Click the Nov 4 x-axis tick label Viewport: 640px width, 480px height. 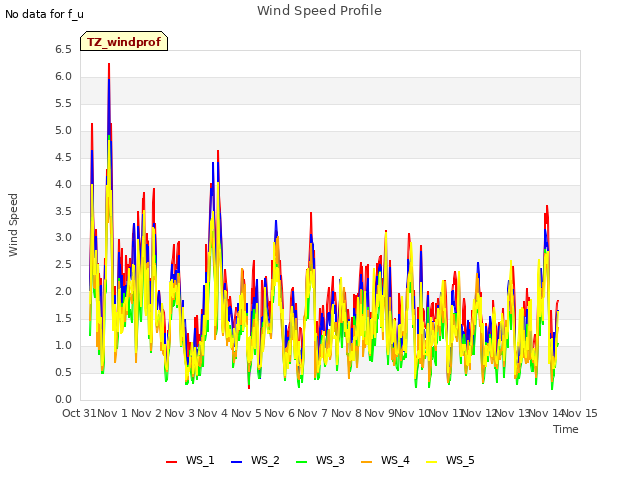click(212, 413)
